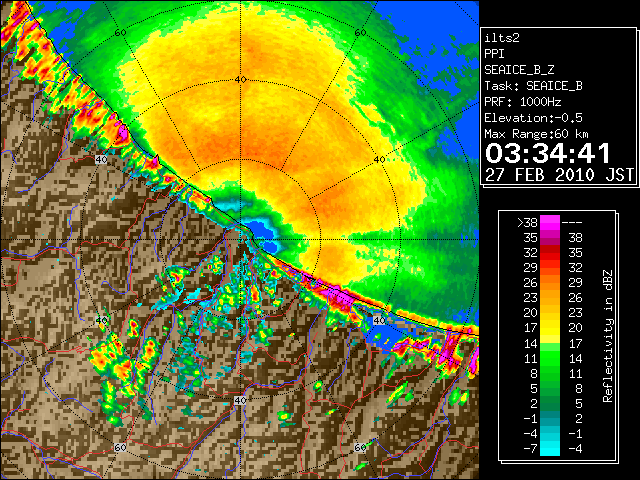Viewport: 640px width, 480px height.
Task: Click the '60' range label in the upper-left sea area
Action: (x=120, y=32)
